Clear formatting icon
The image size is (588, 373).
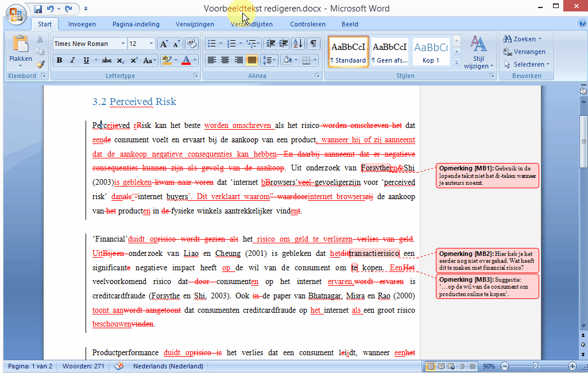tap(192, 44)
